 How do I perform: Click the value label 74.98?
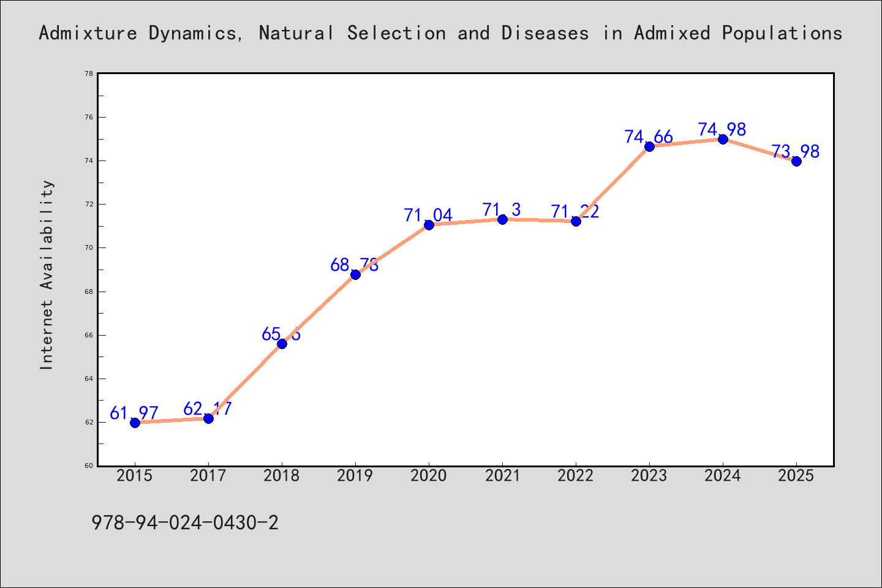click(722, 129)
